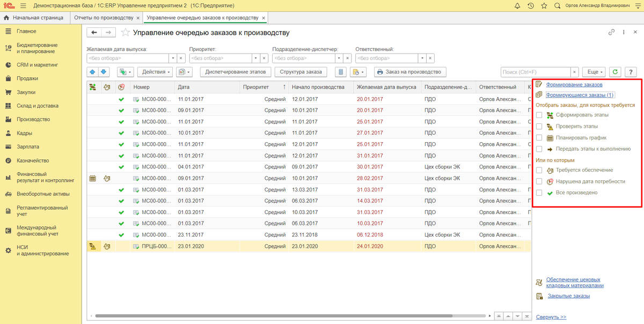Image resolution: width=644 pixels, height=324 pixels.
Task: Sort by Начало производства column header
Action: tap(320, 87)
